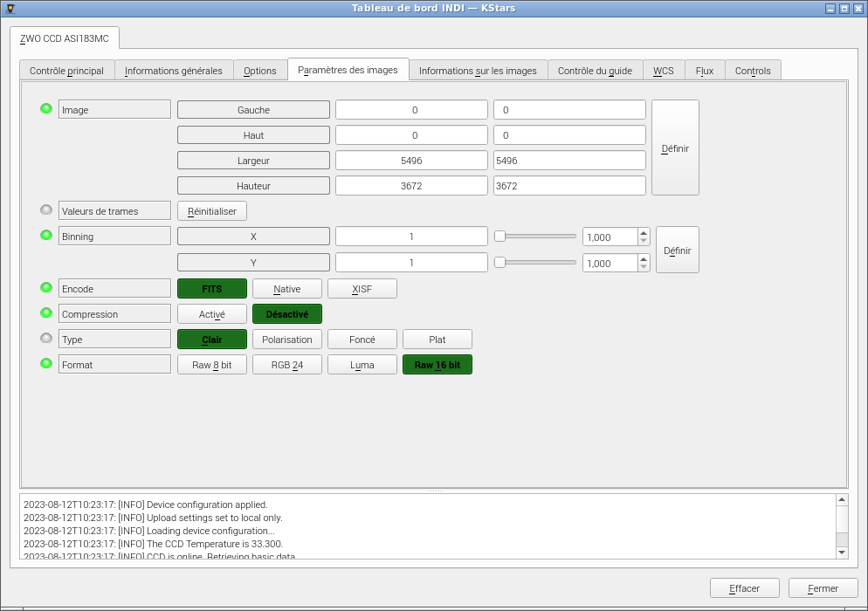Click the Haut input field
Screen dimensions: 868x611
[569, 135]
